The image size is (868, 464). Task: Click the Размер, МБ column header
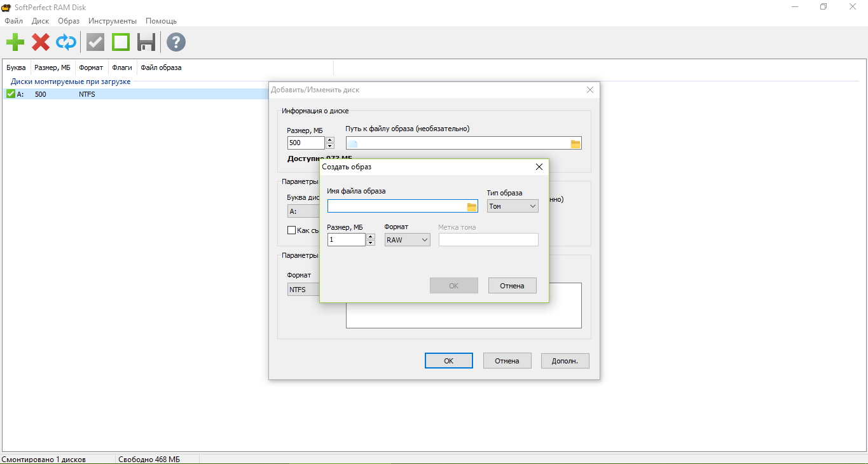[52, 67]
